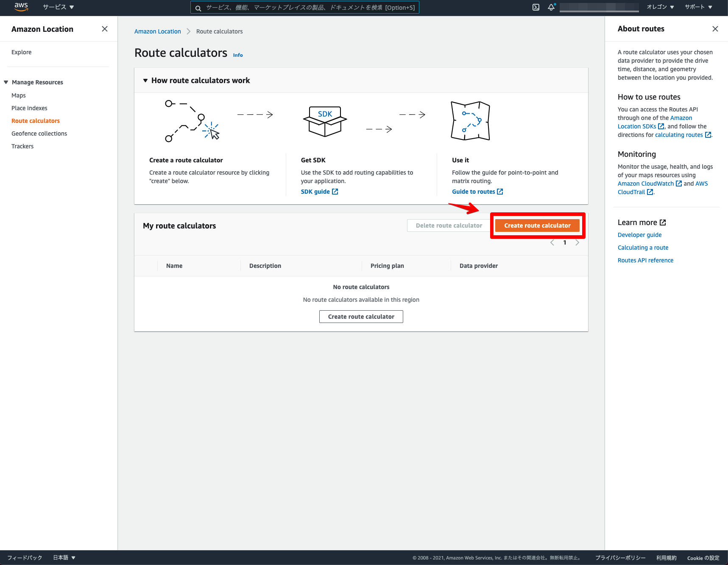
Task: Collapse the Manage Resources tree section
Action: point(6,82)
